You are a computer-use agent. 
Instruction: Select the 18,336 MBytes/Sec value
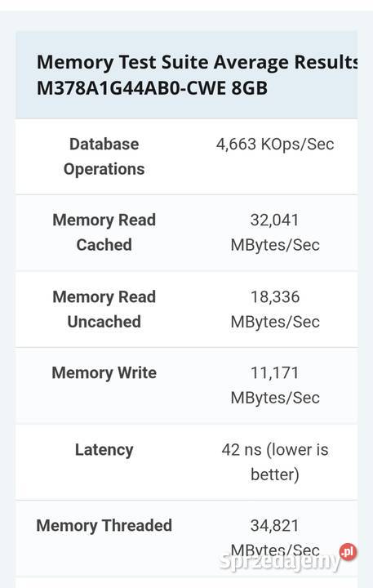coord(275,309)
